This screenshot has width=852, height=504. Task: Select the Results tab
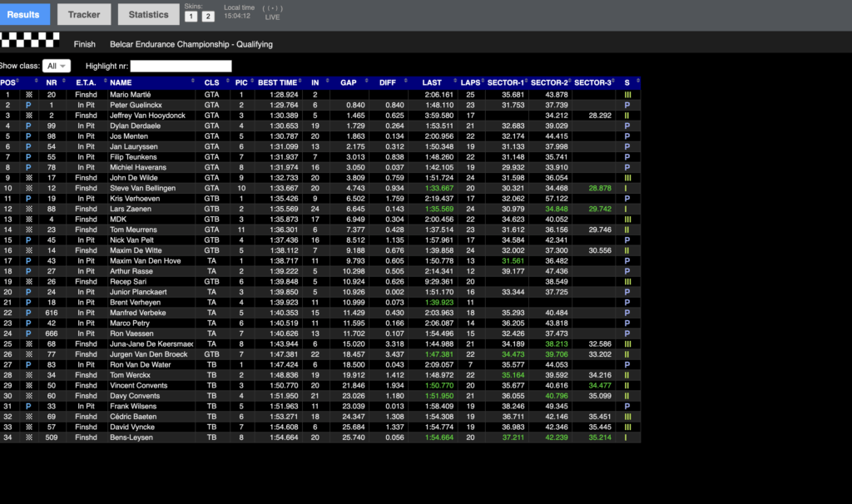(24, 14)
